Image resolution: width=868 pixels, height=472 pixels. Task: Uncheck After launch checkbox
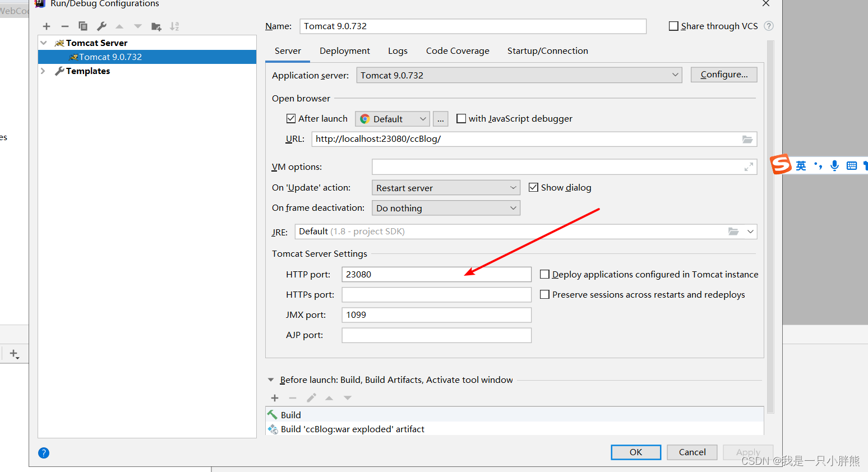pyautogui.click(x=291, y=118)
